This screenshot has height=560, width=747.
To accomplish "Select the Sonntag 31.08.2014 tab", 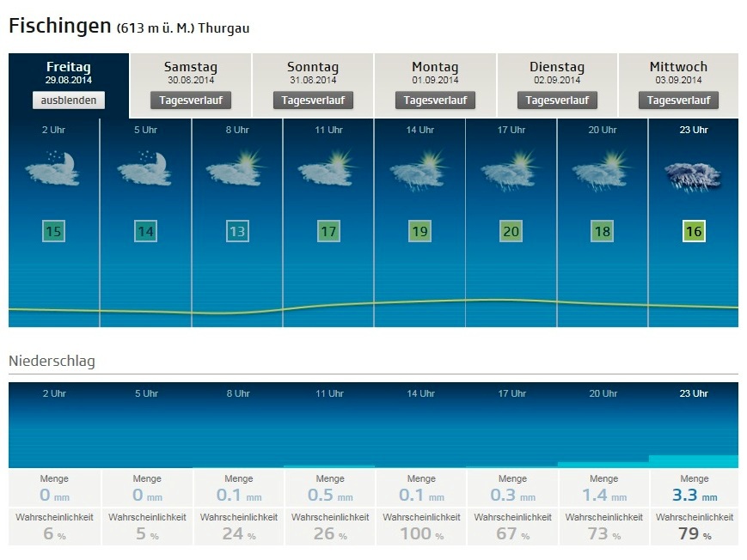I will click(x=313, y=85).
